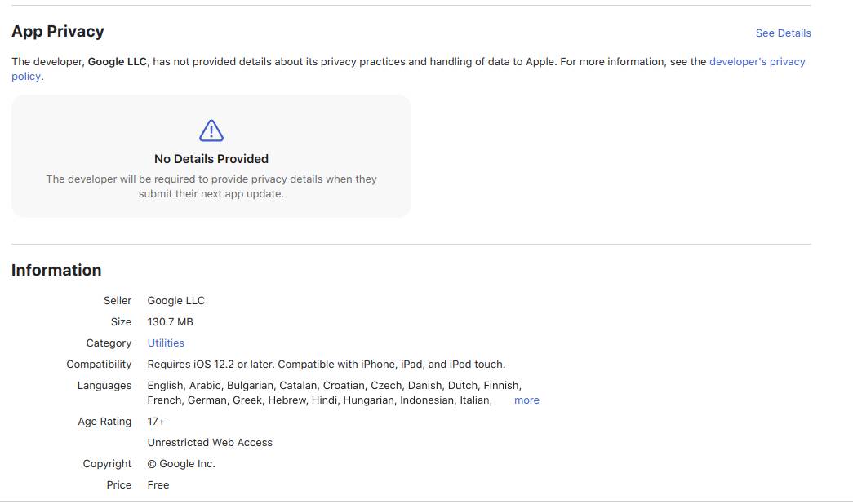The width and height of the screenshot is (853, 504).
Task: Select the English language entry
Action: point(163,385)
